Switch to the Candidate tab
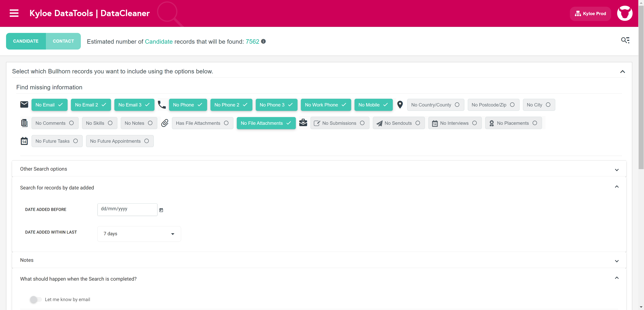 (x=26, y=41)
